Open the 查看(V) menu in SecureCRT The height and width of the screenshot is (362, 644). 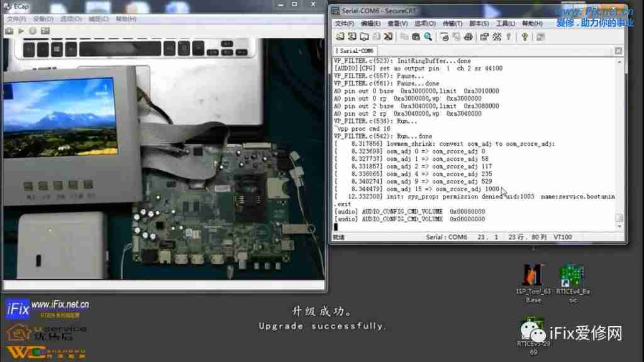(x=398, y=24)
